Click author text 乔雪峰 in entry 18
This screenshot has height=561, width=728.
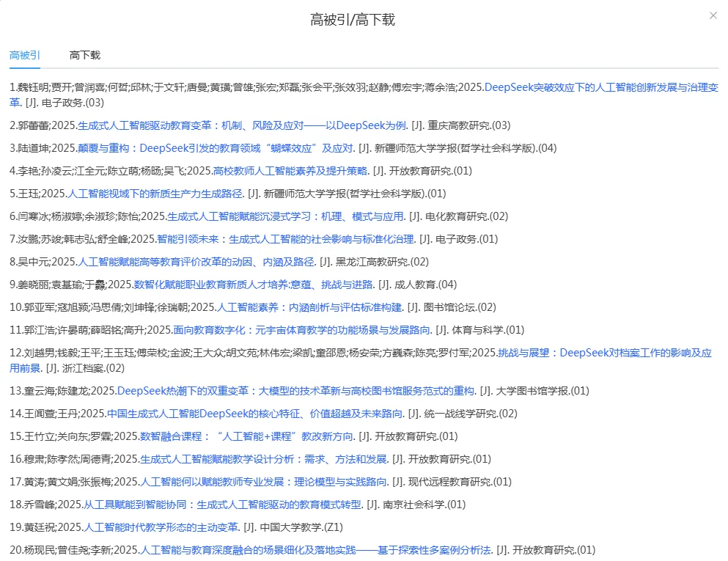39,505
